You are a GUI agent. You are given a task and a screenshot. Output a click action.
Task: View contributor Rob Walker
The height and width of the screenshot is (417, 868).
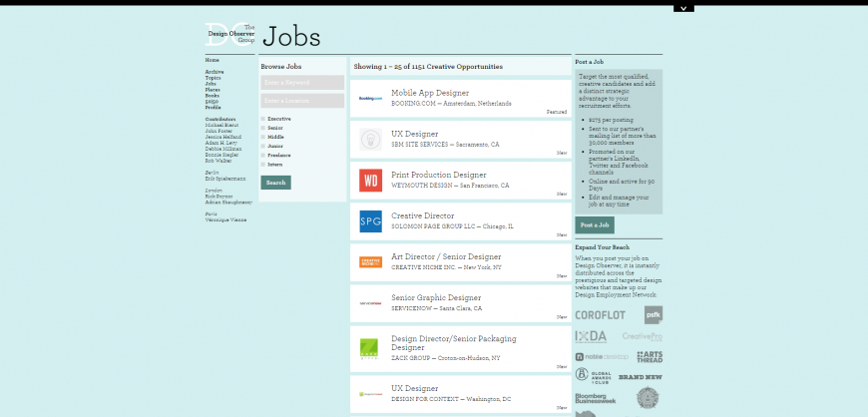218,162
